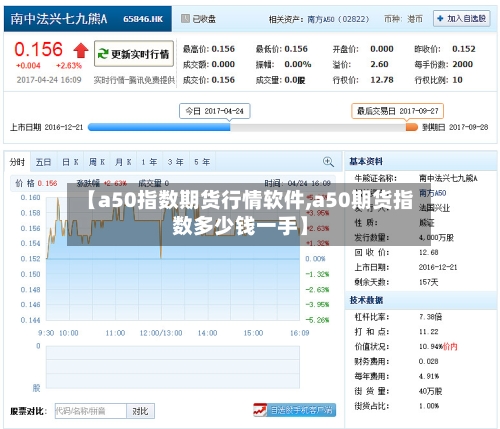Click 杠杆比率 value 7.38倍
This screenshot has height=429, width=500.
coord(431,317)
